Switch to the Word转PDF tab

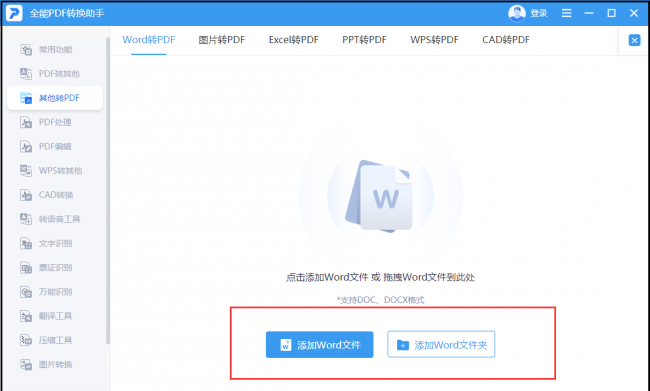(x=148, y=40)
